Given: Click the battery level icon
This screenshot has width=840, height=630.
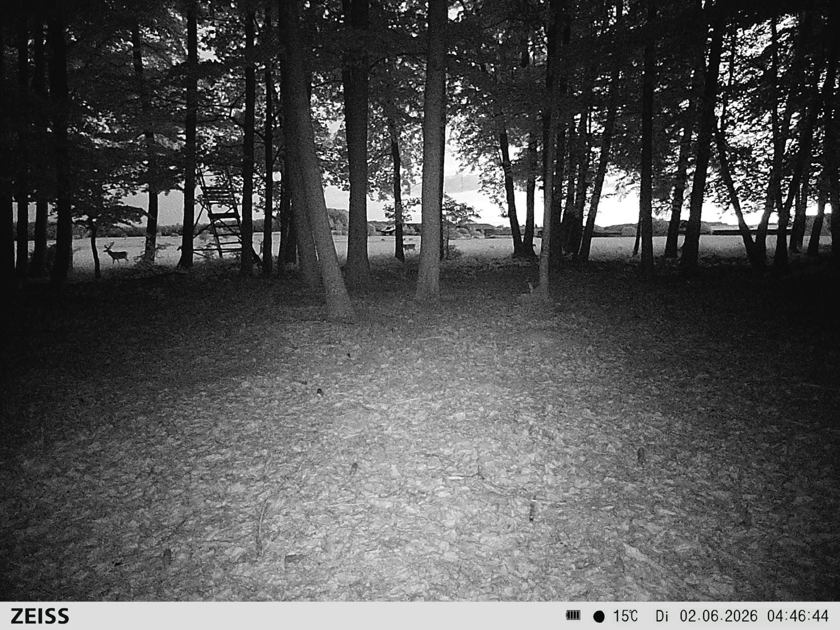Looking at the screenshot, I should point(573,616).
